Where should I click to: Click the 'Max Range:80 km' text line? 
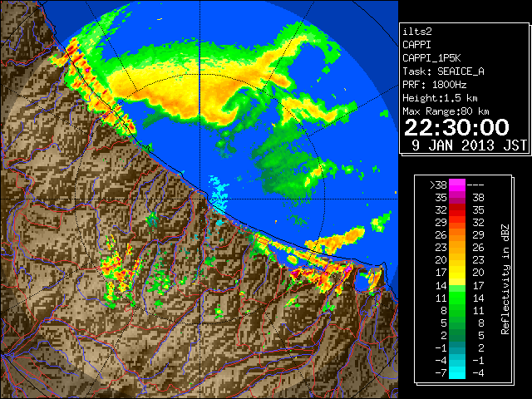(x=446, y=111)
